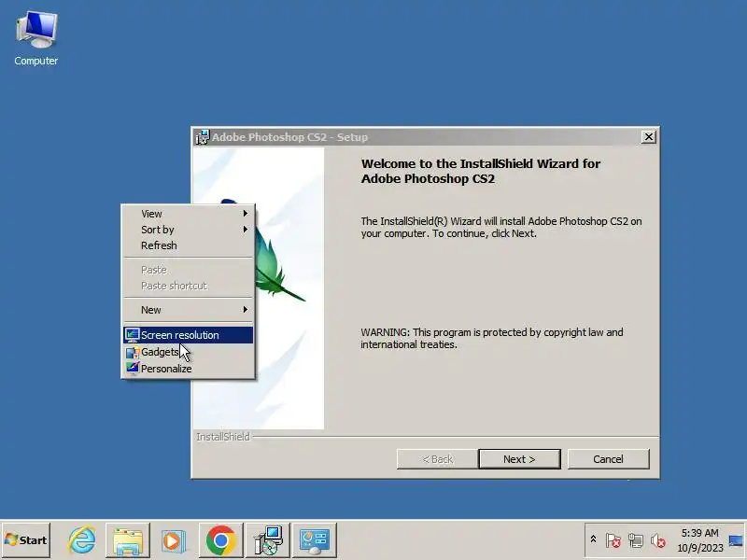The width and height of the screenshot is (747, 560).
Task: Choose Refresh from the context menu
Action: [189, 245]
